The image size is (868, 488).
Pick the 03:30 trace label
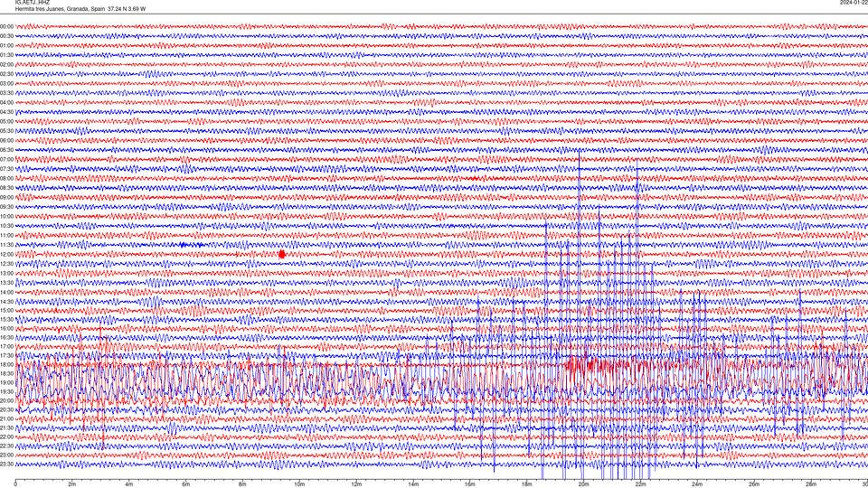click(6, 93)
